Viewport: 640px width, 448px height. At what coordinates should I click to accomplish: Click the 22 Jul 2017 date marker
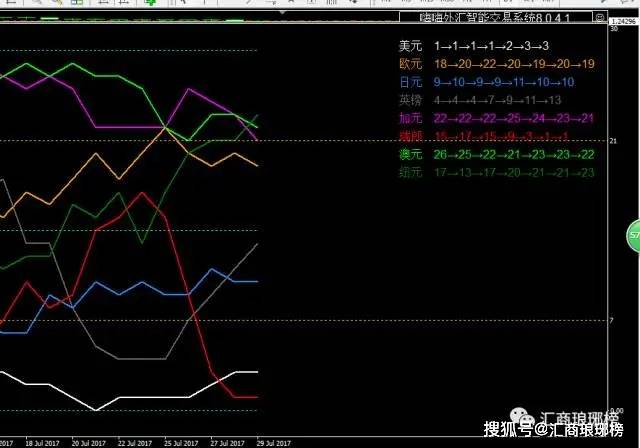pyautogui.click(x=135, y=441)
